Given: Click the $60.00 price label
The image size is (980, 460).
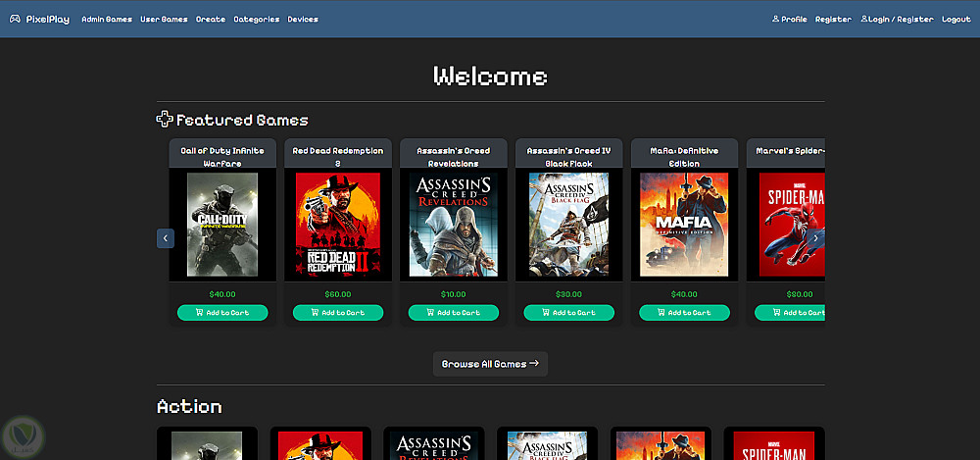Looking at the screenshot, I should click(x=338, y=294).
